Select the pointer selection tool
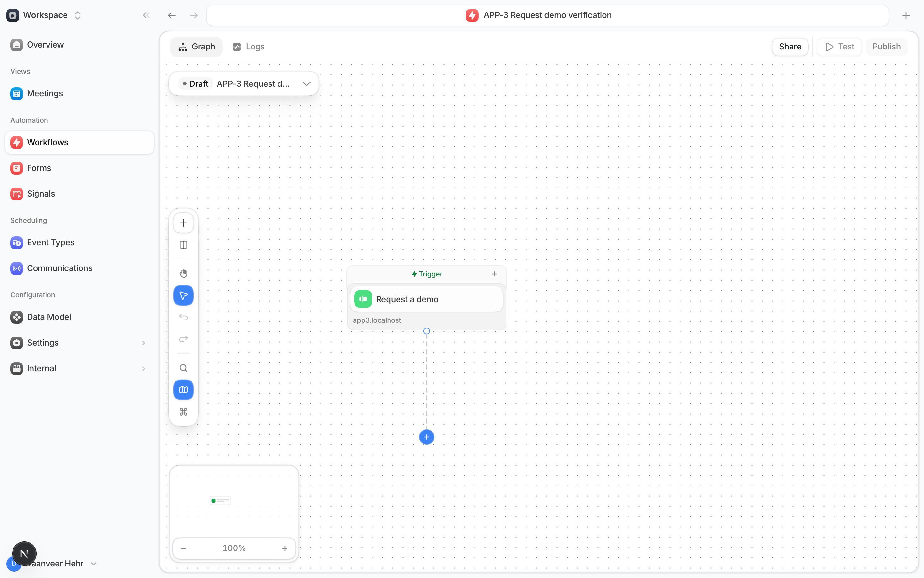The width and height of the screenshot is (924, 578). point(183,295)
